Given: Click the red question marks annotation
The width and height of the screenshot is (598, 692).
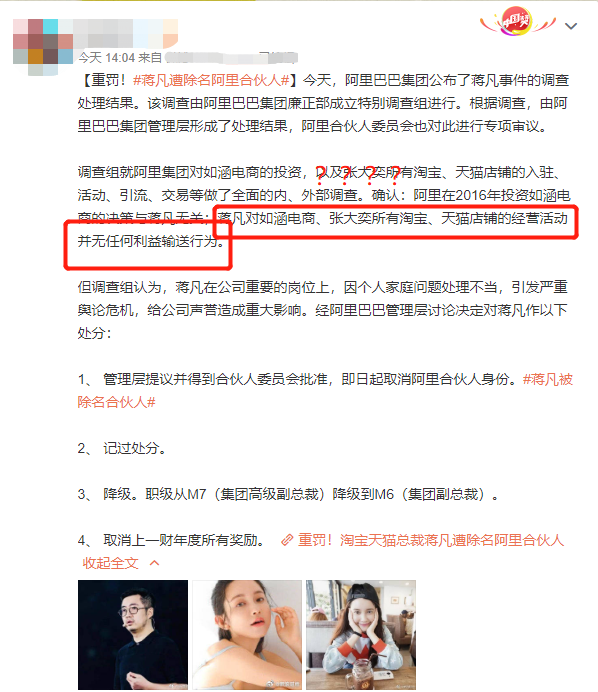Looking at the screenshot, I should pyautogui.click(x=357, y=175).
